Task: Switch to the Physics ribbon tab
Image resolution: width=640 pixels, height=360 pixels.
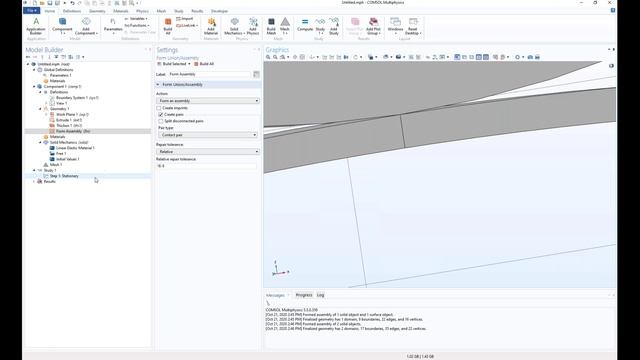Action: 142,11
